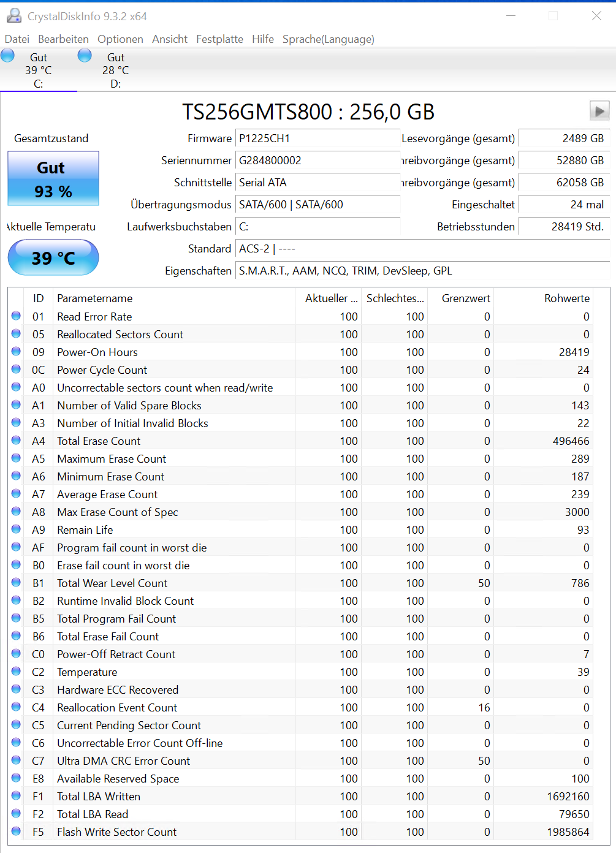Click the Firmware field P1225CH1
This screenshot has height=853, width=616.
318,138
